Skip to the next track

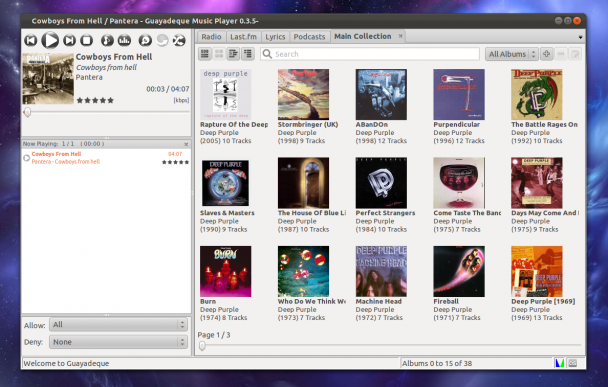[69, 40]
